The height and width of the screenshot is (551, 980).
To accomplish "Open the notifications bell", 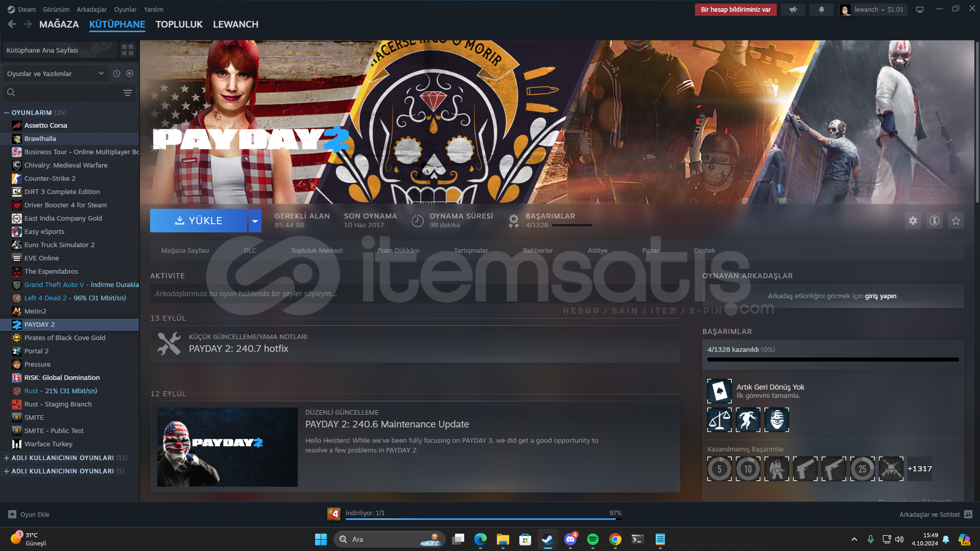I will [822, 10].
